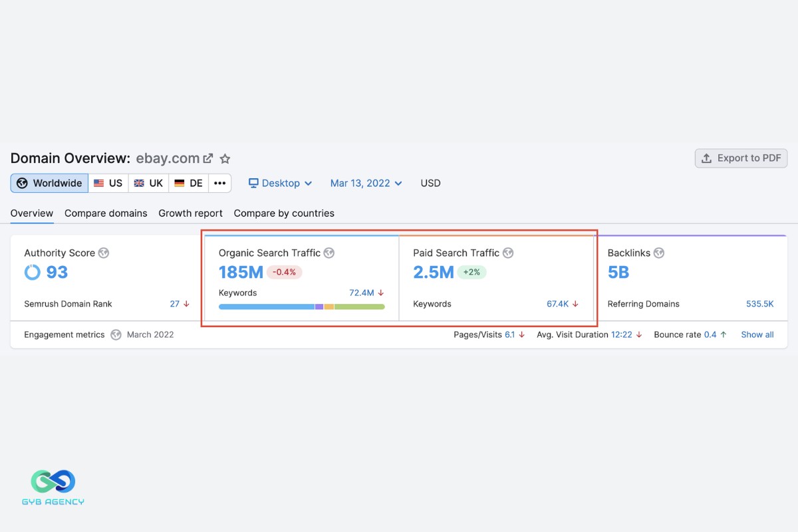Go to Compare domains tab

pos(106,213)
